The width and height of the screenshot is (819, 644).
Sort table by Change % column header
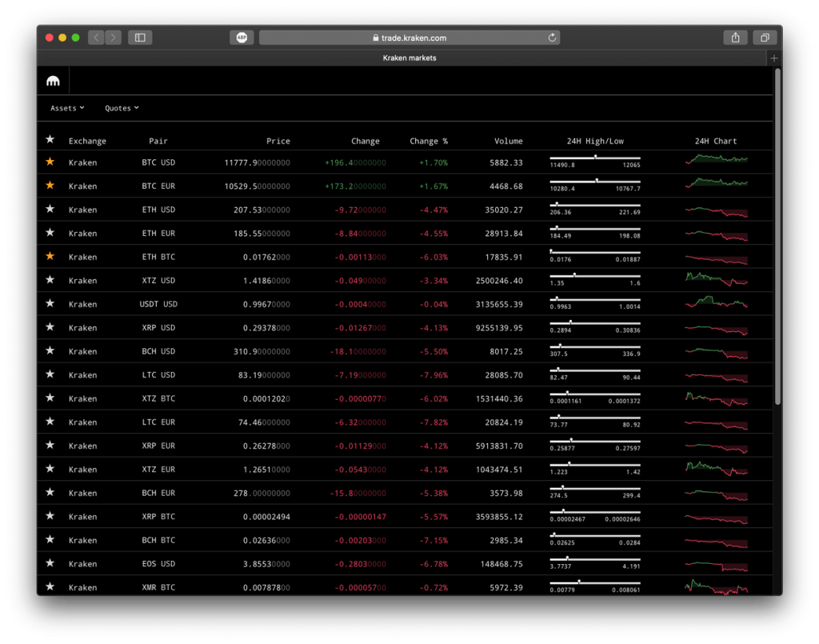coord(429,141)
